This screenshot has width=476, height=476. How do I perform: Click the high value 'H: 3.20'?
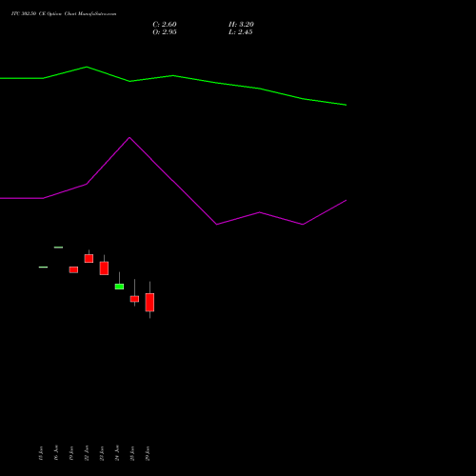pos(241,25)
